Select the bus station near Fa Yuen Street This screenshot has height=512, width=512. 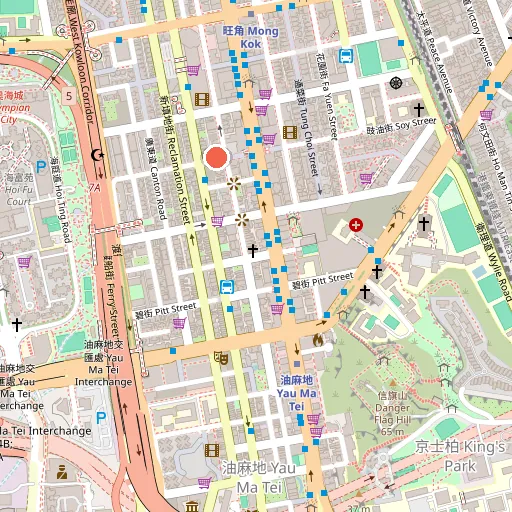tap(346, 56)
